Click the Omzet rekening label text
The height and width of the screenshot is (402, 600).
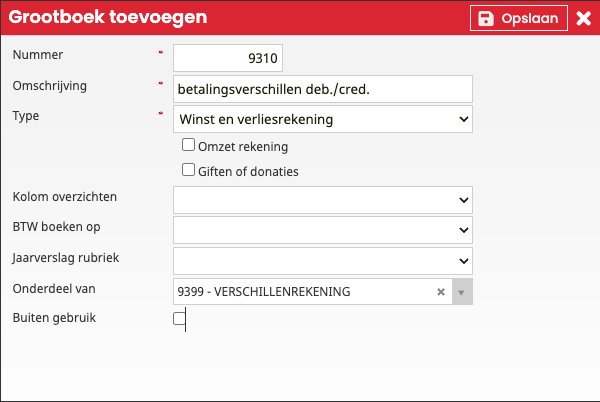pyautogui.click(x=243, y=147)
